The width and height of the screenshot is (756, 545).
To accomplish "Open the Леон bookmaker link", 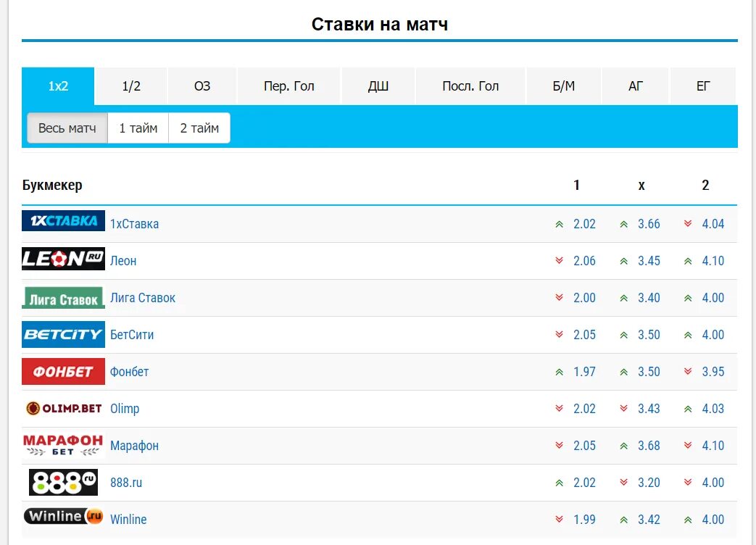I will point(123,261).
